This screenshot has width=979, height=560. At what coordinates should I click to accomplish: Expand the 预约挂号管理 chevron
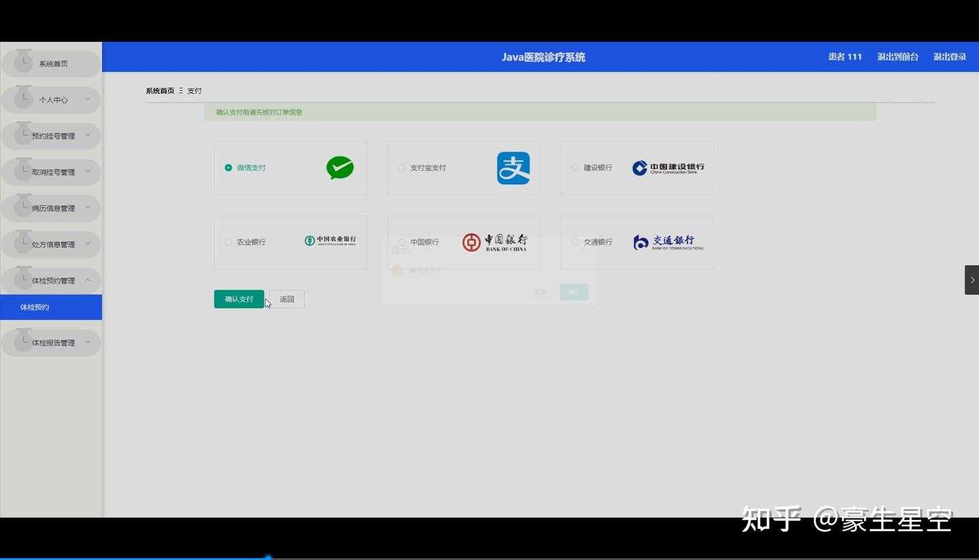pyautogui.click(x=88, y=135)
